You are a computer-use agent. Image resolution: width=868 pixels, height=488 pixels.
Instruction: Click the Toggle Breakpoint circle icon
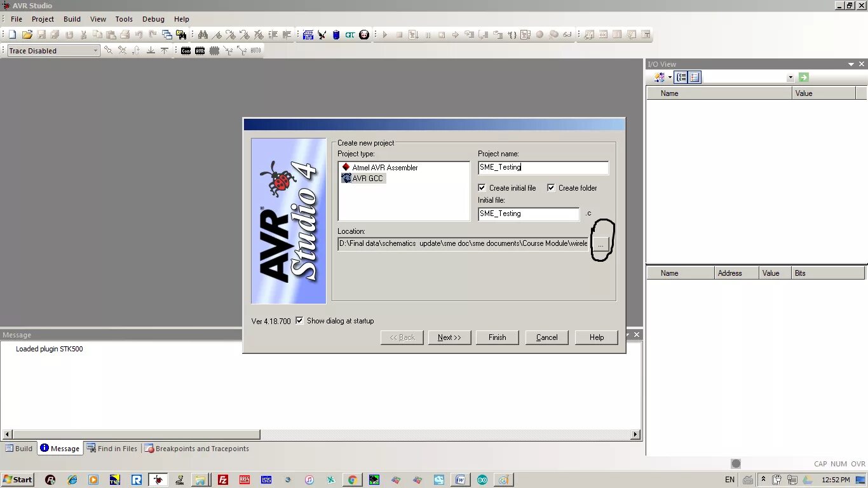point(539,35)
